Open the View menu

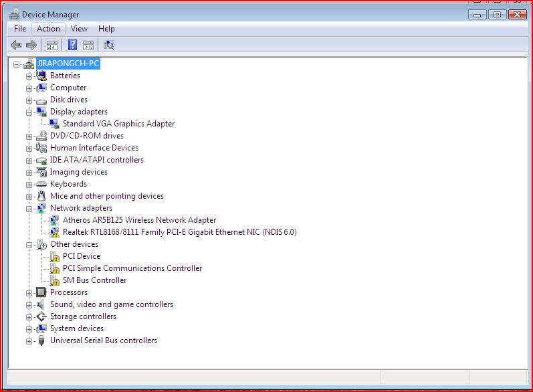[x=79, y=29]
